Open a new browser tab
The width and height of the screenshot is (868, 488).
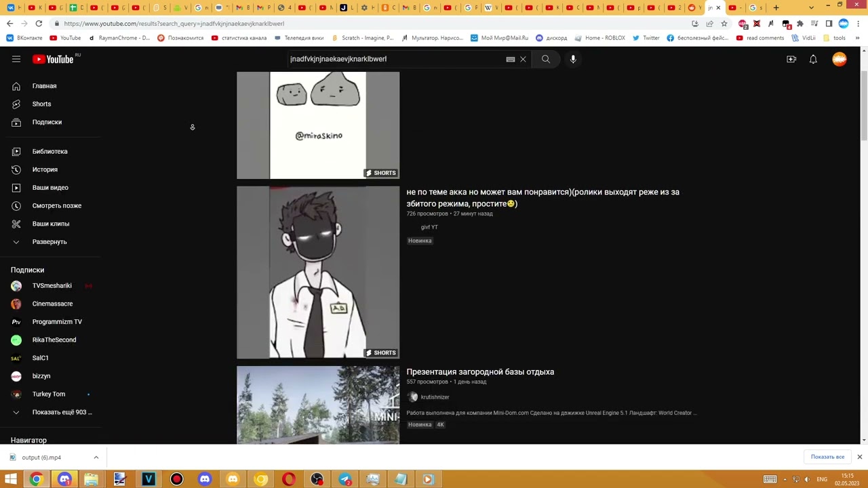(776, 7)
